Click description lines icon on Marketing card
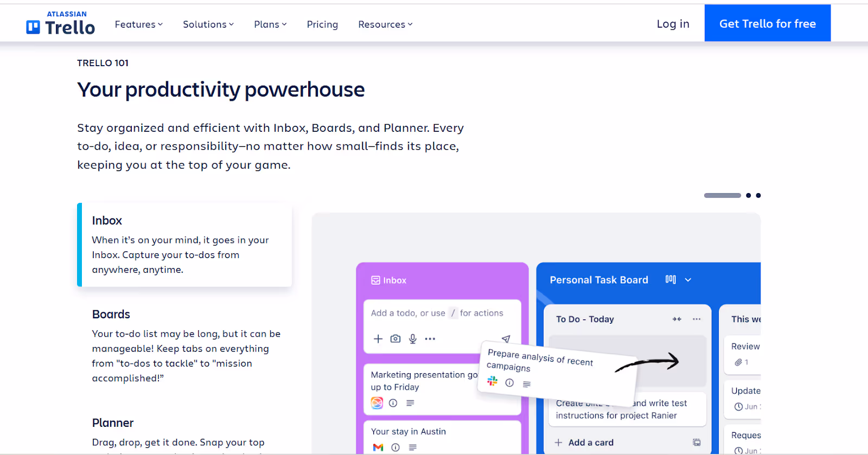868x455 pixels. 410,403
